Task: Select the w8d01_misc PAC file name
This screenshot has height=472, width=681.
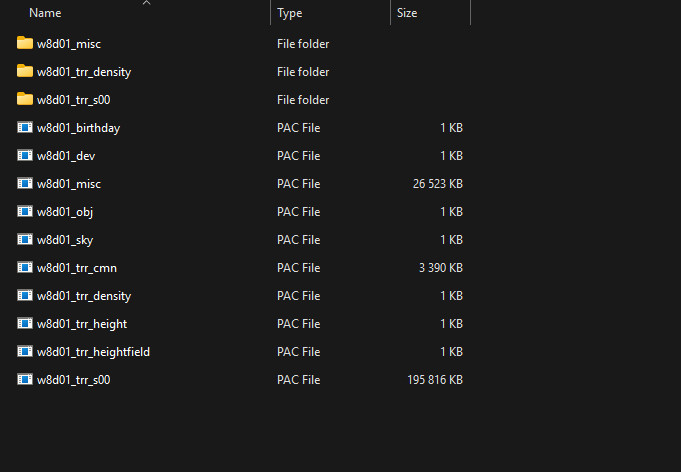Action: pyautogui.click(x=69, y=184)
